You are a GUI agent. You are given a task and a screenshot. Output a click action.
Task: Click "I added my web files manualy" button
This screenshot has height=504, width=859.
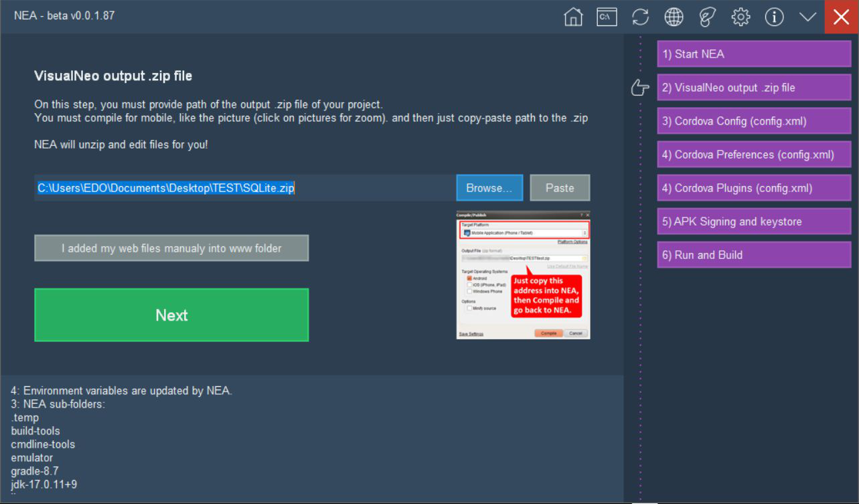point(171,248)
